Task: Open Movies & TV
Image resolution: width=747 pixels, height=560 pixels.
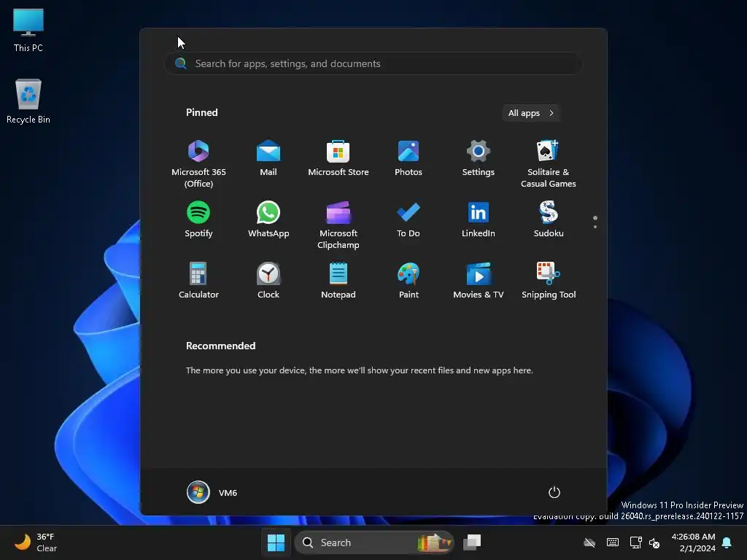Action: click(x=479, y=281)
